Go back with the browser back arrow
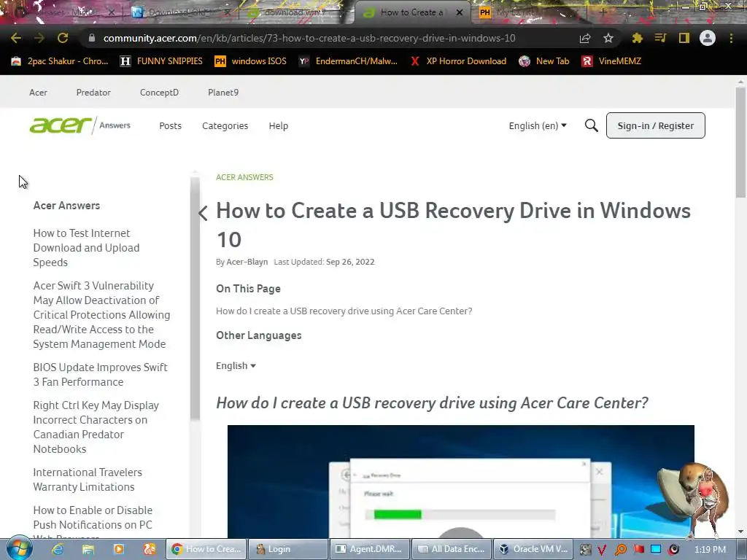Image resolution: width=747 pixels, height=560 pixels. (x=16, y=38)
